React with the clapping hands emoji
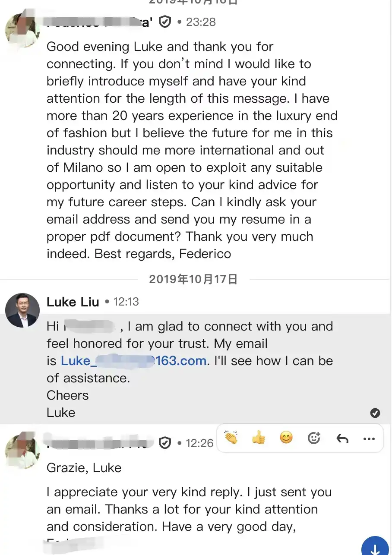The width and height of the screenshot is (392, 555). pos(231,438)
